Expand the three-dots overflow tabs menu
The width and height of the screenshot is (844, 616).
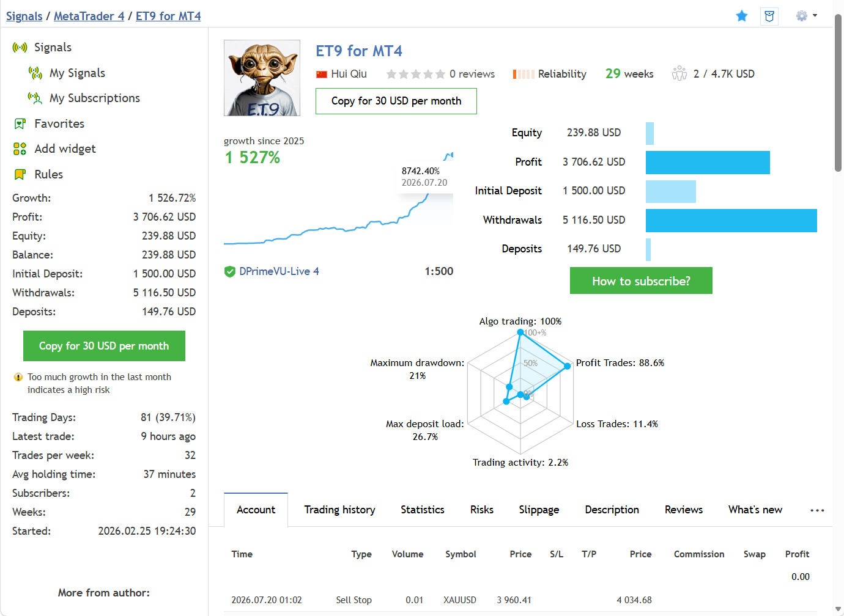tap(817, 510)
